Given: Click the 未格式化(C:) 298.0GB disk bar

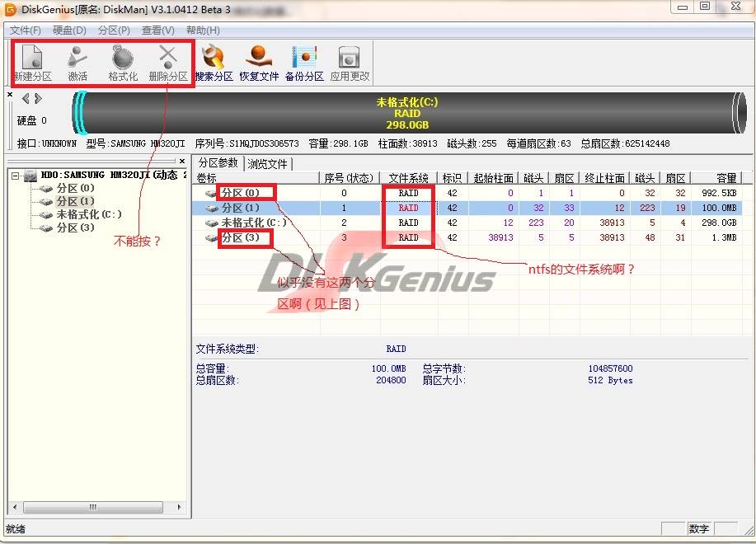Looking at the screenshot, I should [409, 113].
